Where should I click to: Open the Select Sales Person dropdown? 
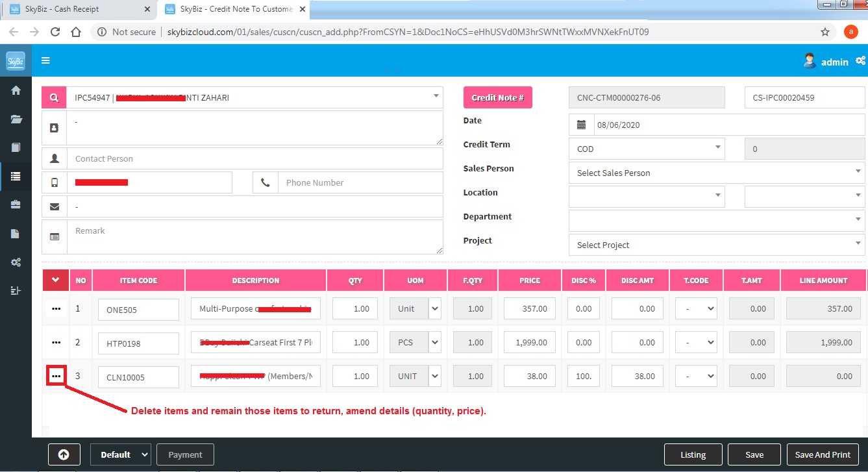(x=716, y=173)
